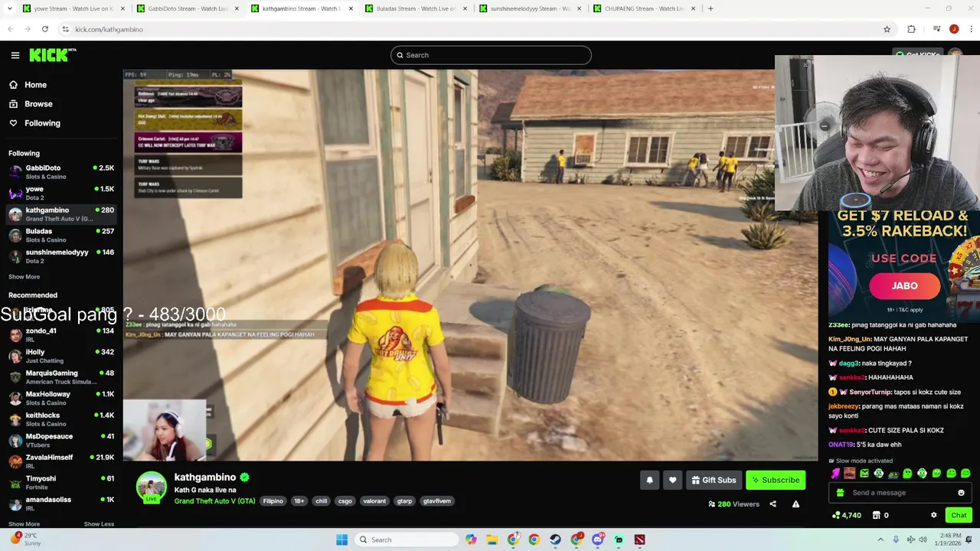The height and width of the screenshot is (551, 980).
Task: Show more recommended channels
Action: coord(24,524)
